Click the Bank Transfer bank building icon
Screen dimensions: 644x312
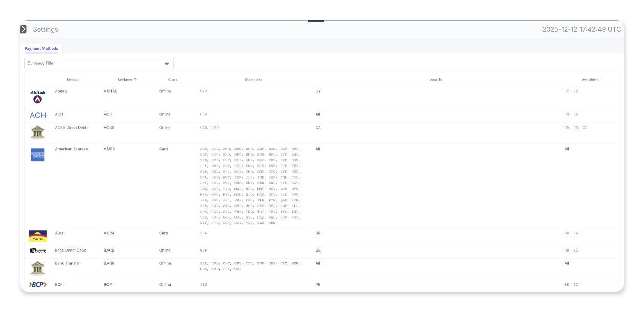pyautogui.click(x=38, y=268)
